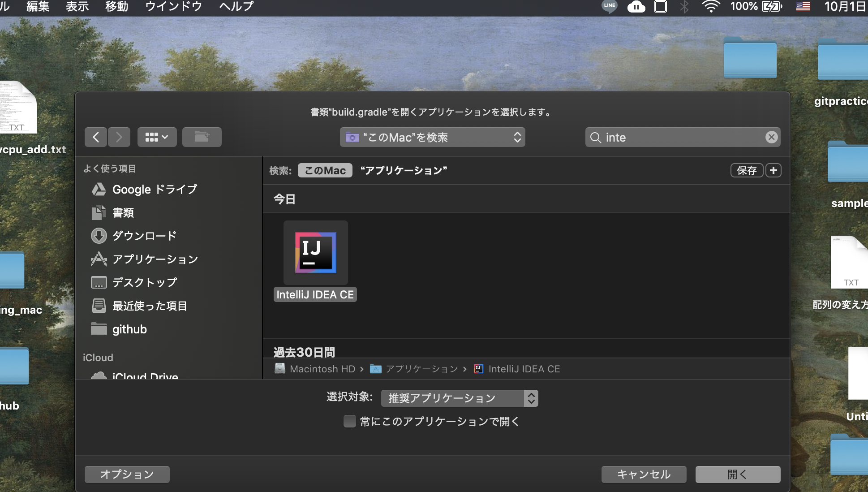
Task: Open the Wi-Fi menu bar icon
Action: 711,6
